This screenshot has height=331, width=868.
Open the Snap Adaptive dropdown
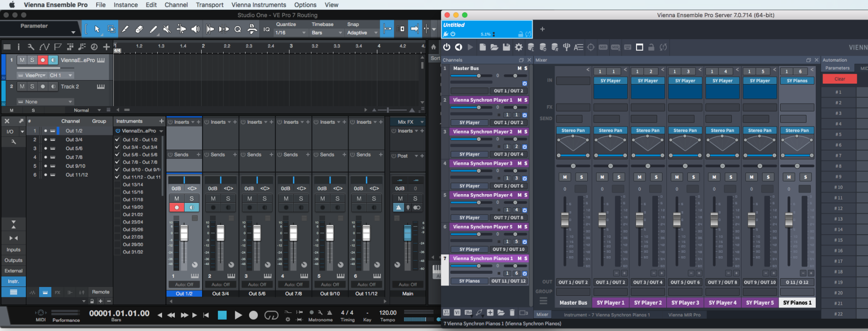coord(362,33)
